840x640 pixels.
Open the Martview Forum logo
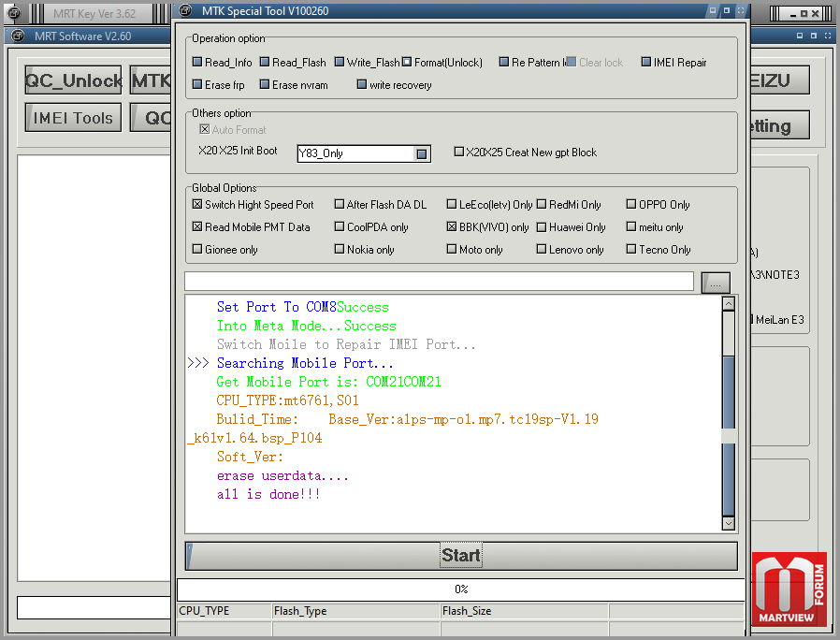click(x=789, y=589)
